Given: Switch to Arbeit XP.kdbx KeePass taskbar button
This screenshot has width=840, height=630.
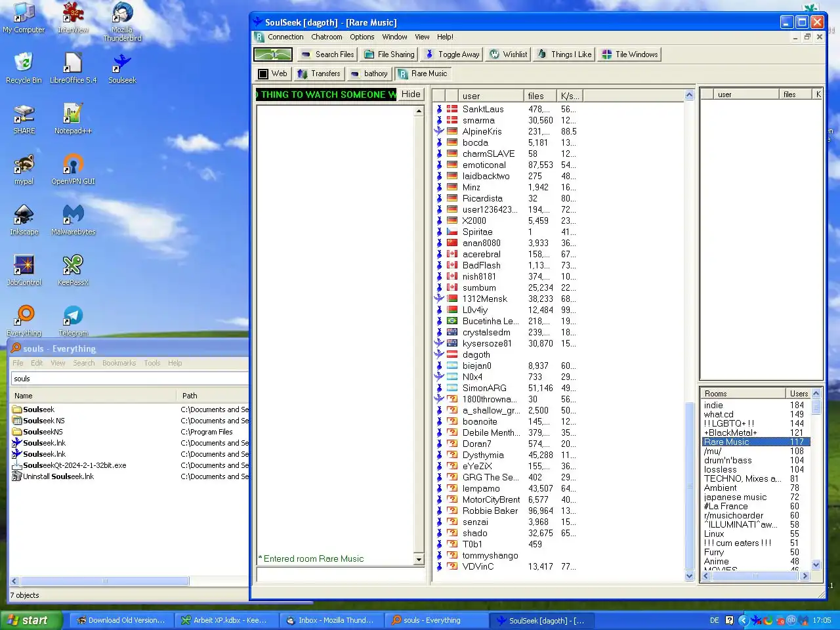Looking at the screenshot, I should click(x=226, y=620).
